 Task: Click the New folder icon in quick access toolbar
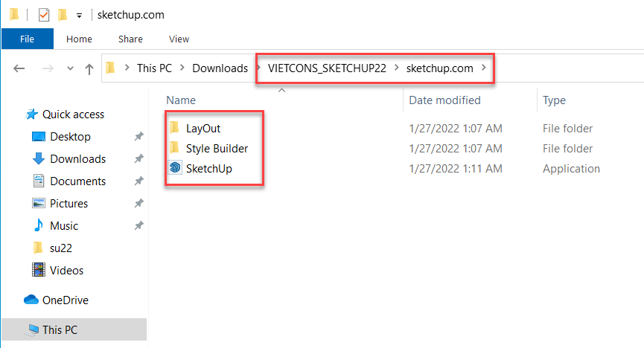[63, 15]
